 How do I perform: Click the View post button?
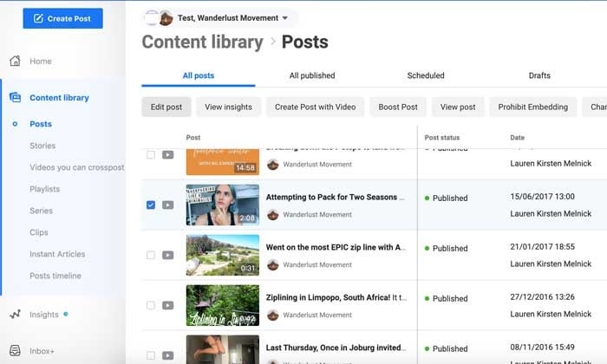pos(458,107)
